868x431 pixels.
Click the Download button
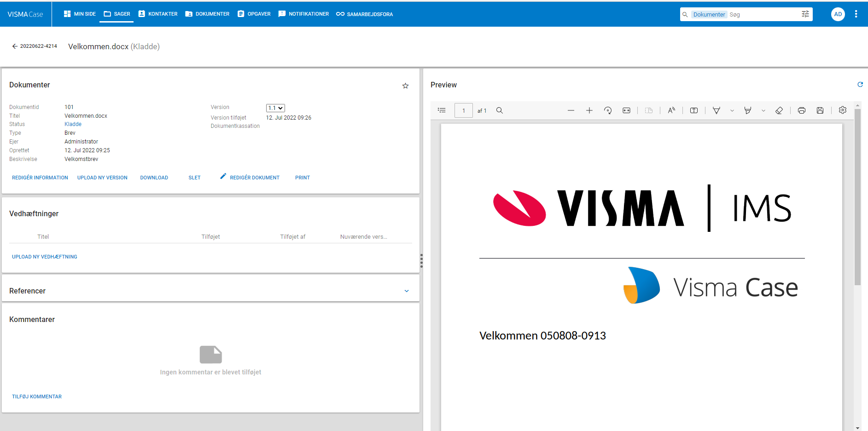pyautogui.click(x=154, y=178)
